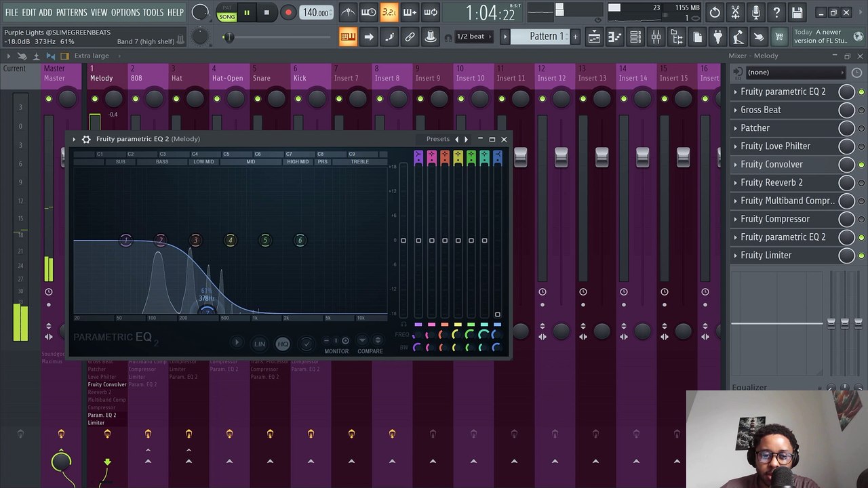Screen dimensions: 868x488
Task: Toggle LIN linear phase mode in EQ
Action: coord(260,344)
